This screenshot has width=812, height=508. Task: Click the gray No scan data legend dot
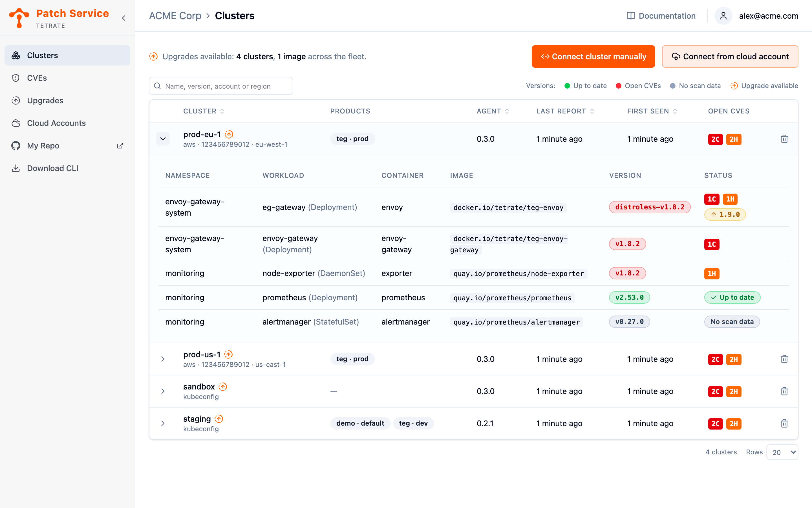(x=672, y=86)
